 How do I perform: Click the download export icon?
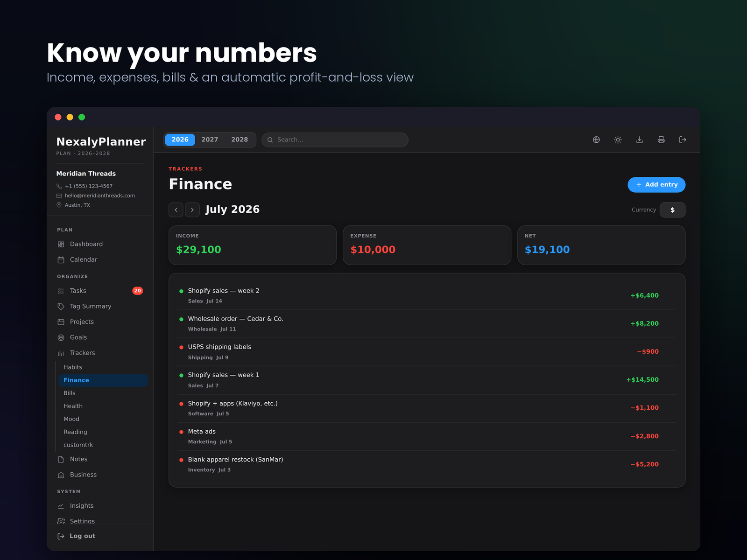click(640, 140)
